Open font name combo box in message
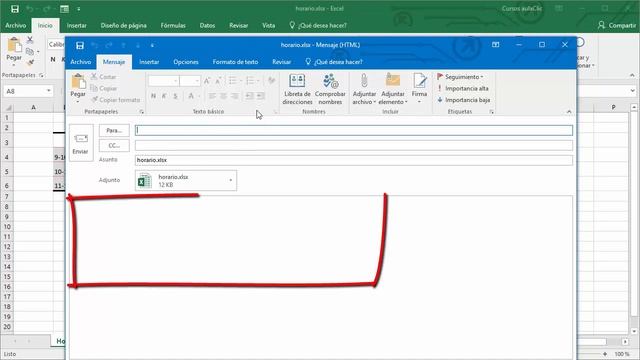 [164, 81]
